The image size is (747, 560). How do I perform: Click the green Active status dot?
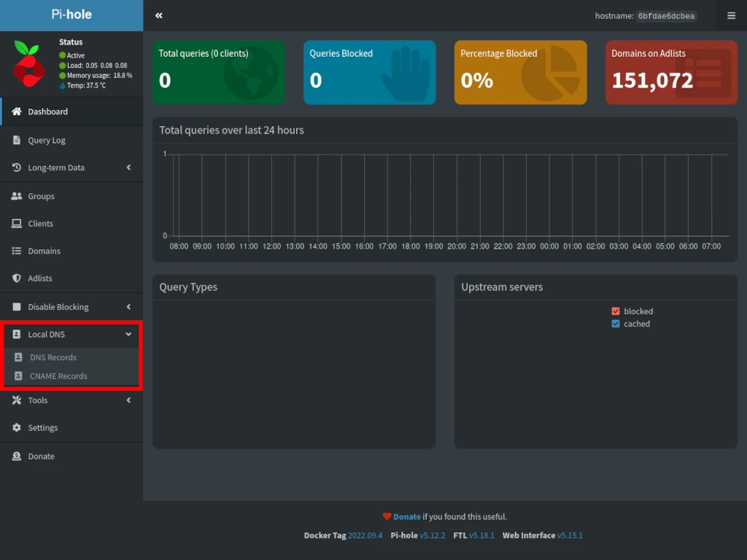click(x=63, y=55)
